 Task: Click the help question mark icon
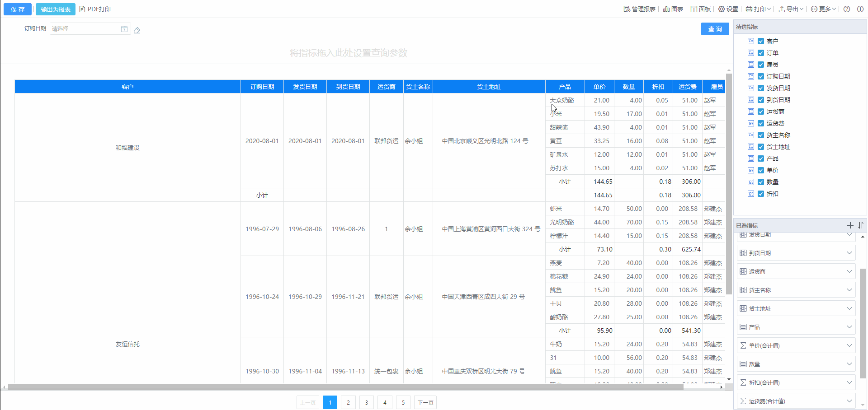point(847,9)
